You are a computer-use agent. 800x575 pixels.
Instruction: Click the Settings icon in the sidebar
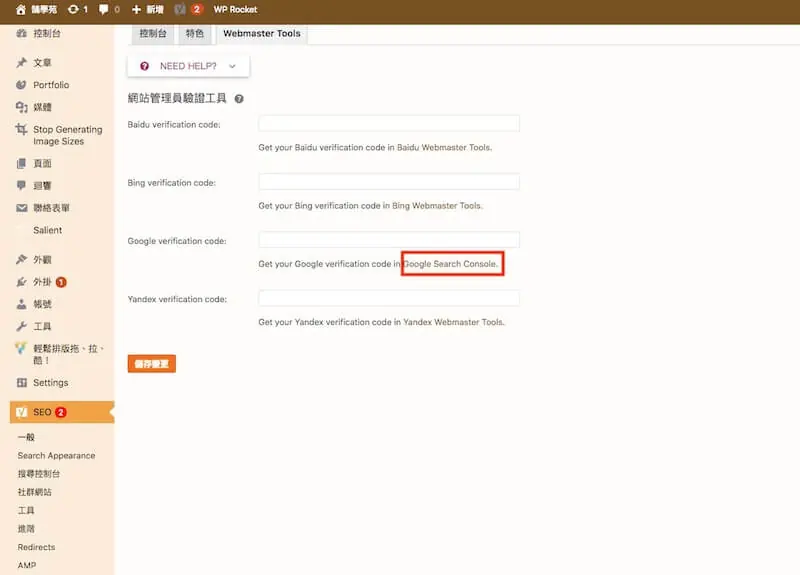coord(21,382)
